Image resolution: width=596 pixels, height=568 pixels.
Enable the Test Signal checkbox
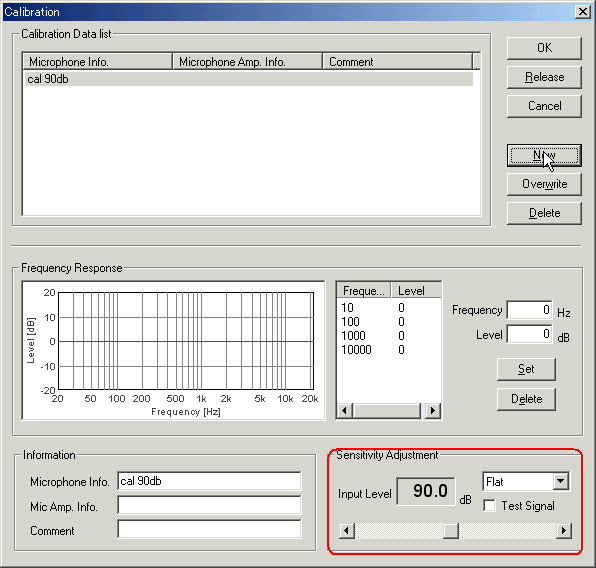click(x=489, y=506)
